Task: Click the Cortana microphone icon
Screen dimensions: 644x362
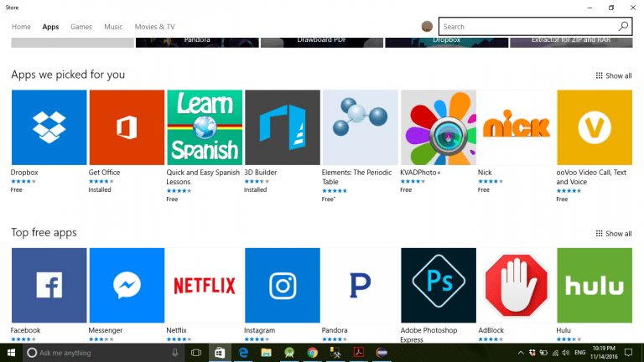Action: (x=175, y=353)
